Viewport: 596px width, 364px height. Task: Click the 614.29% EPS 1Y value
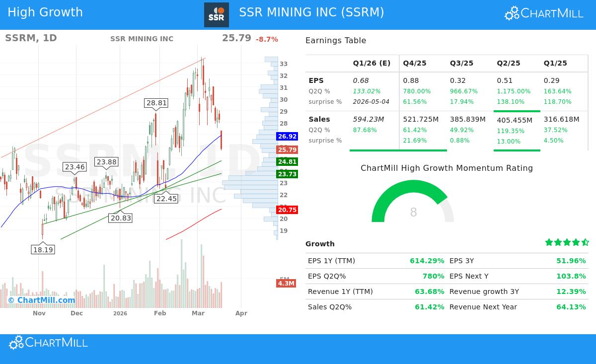click(x=427, y=260)
